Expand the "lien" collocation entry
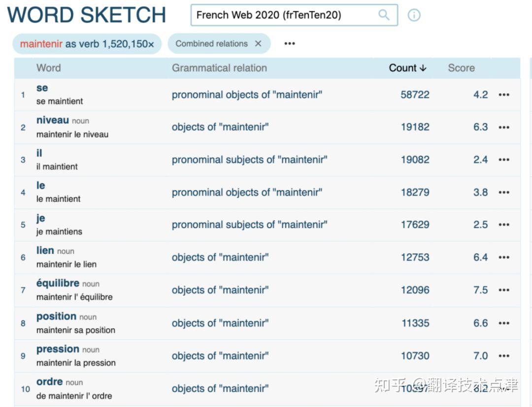This screenshot has width=532, height=407. 45,250
